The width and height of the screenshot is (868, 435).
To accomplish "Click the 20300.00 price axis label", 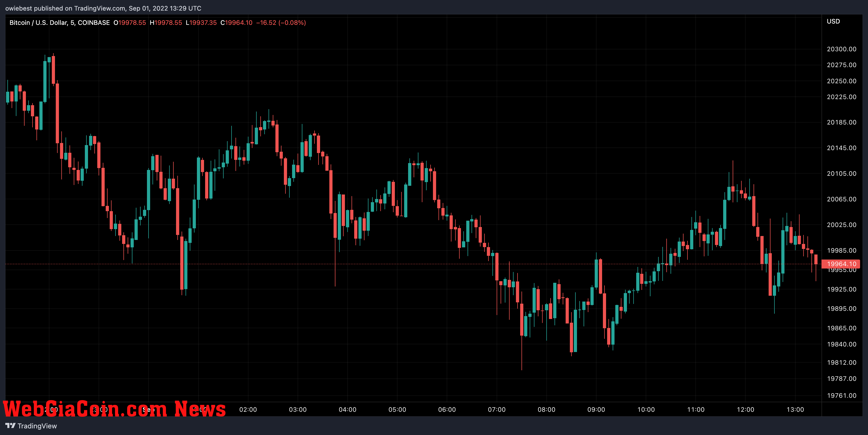I will point(841,49).
